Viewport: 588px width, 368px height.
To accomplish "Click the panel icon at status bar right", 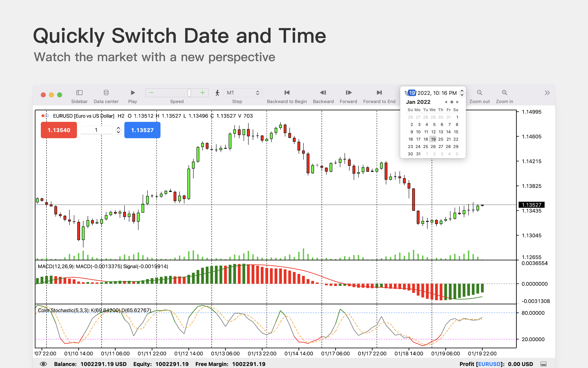I will pyautogui.click(x=543, y=364).
